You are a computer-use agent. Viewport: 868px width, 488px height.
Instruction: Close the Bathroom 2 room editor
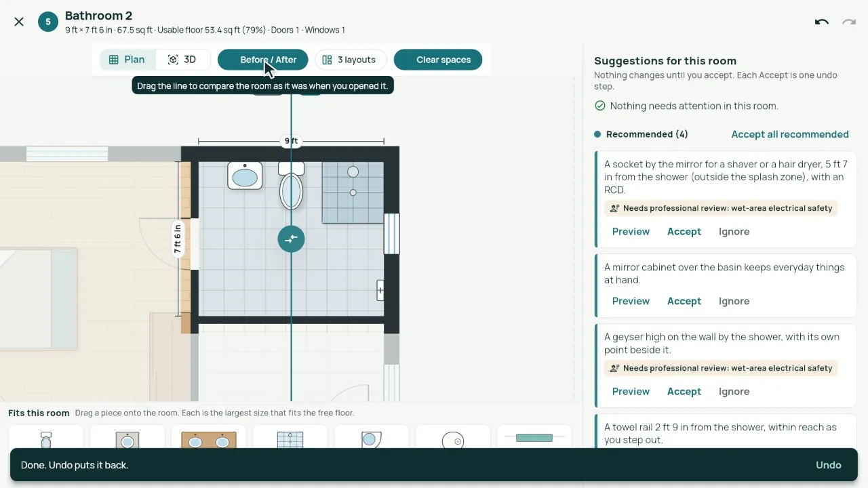click(19, 22)
